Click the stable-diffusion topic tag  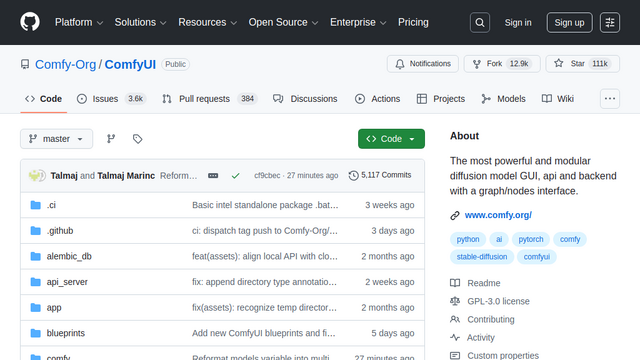482,257
